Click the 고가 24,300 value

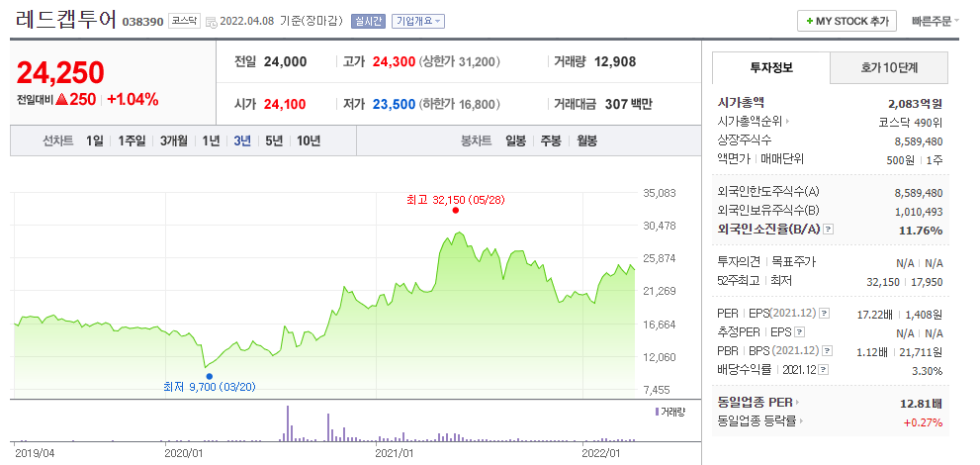(394, 62)
